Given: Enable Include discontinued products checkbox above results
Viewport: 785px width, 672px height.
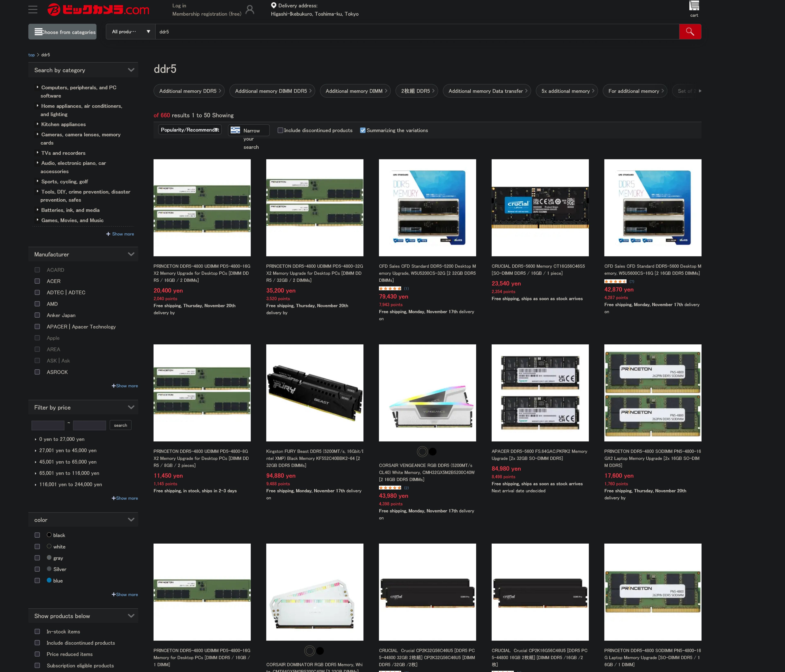Looking at the screenshot, I should pos(280,130).
